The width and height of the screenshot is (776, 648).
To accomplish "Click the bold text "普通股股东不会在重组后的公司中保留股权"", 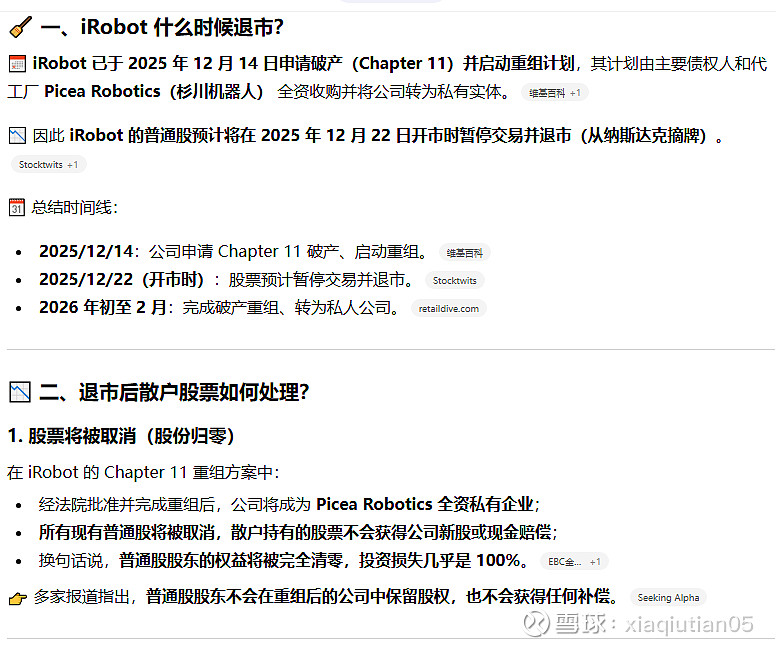I will pos(297,597).
